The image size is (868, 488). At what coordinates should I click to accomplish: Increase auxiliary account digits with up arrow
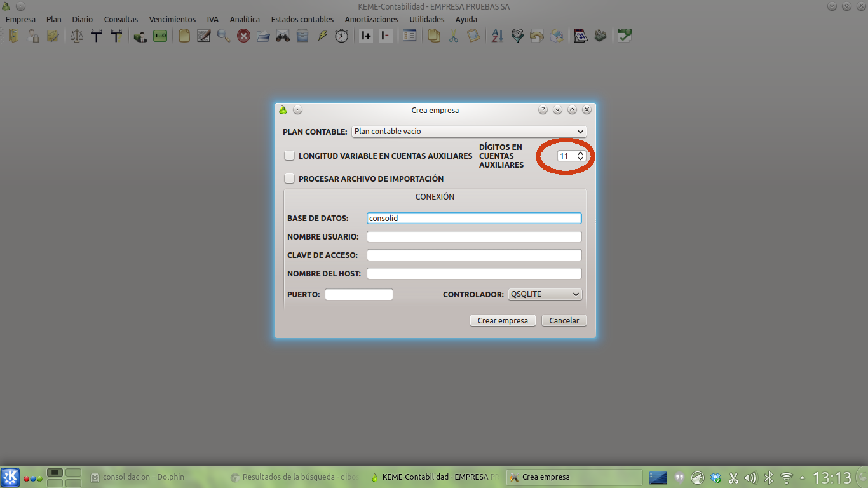[x=580, y=153]
